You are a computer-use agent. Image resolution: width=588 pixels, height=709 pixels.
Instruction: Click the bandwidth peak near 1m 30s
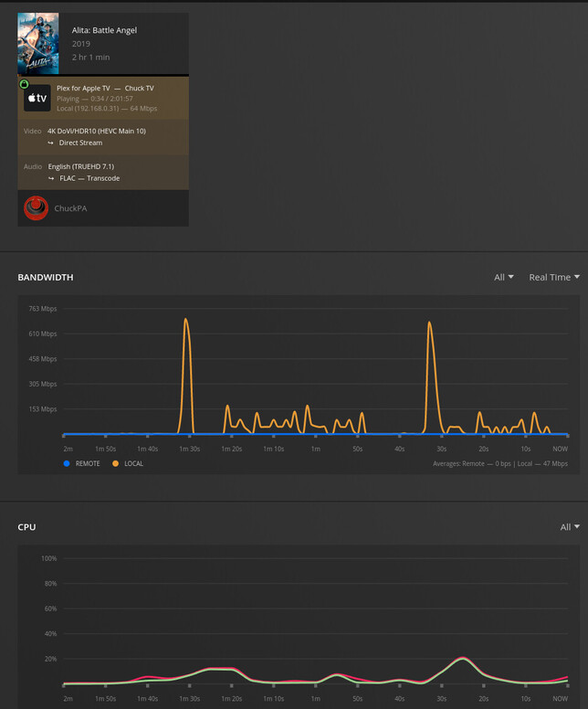point(185,319)
